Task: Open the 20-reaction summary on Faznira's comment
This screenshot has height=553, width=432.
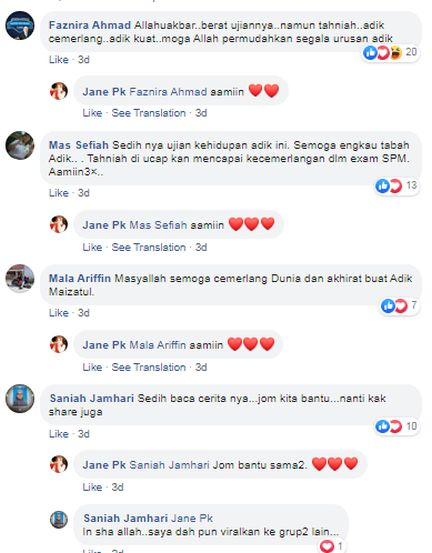Action: [390, 53]
